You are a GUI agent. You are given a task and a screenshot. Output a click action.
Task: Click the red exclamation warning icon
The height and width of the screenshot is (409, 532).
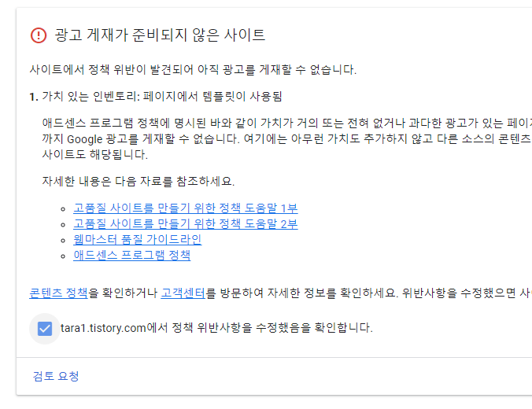coord(39,35)
